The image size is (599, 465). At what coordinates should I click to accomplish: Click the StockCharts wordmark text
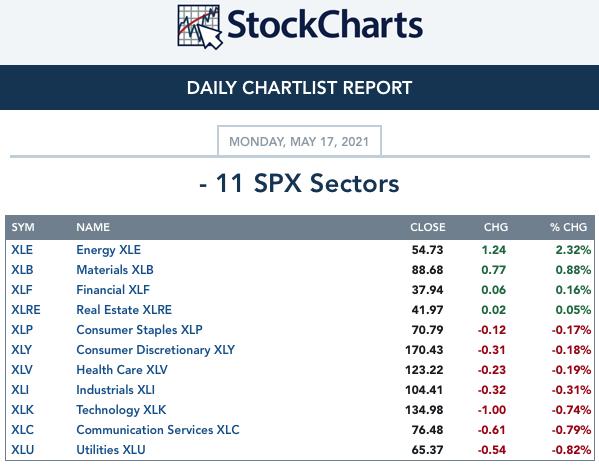point(325,25)
